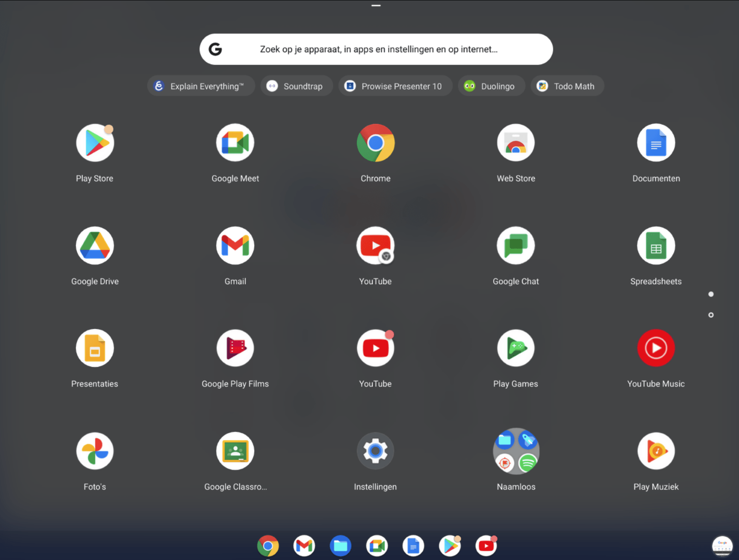Viewport: 739px width, 560px height.
Task: Open the Files app in the shelf
Action: (x=340, y=546)
